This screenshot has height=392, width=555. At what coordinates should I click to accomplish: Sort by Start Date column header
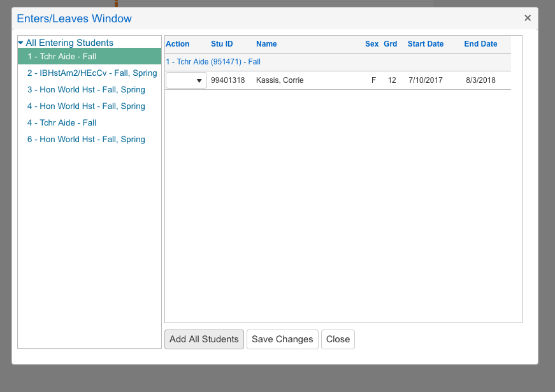click(426, 44)
